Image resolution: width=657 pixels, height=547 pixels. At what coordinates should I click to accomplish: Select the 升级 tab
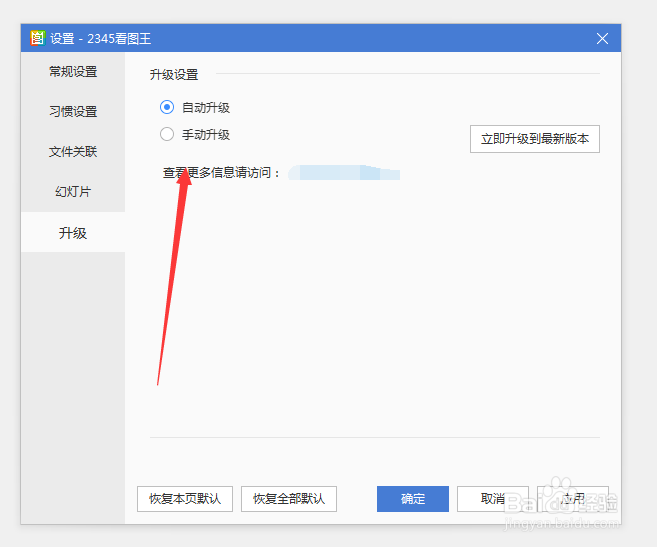pyautogui.click(x=73, y=232)
